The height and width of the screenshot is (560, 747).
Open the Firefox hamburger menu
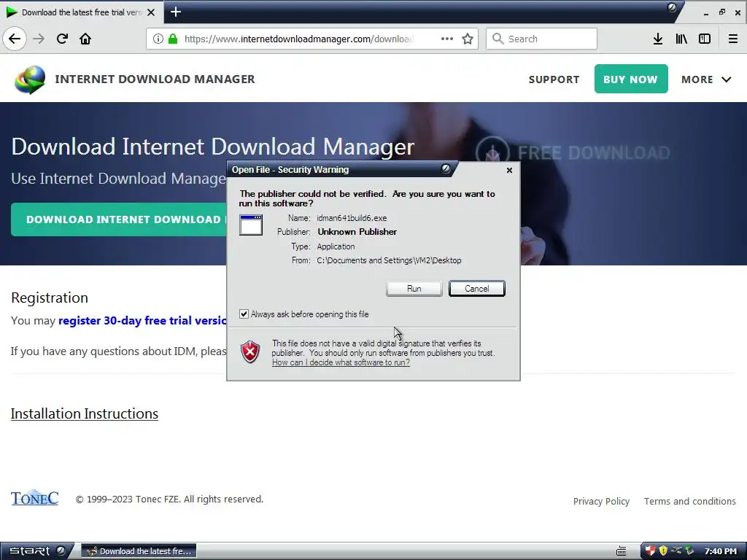pos(733,39)
